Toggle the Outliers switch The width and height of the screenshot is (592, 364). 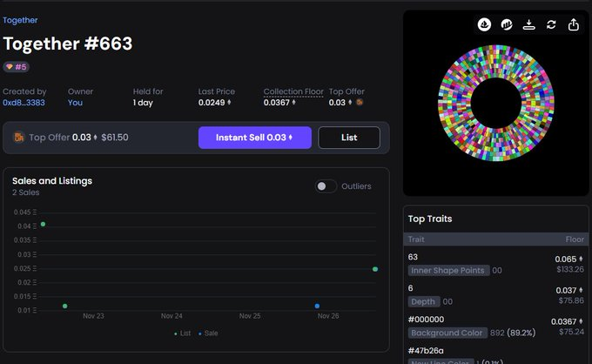coord(326,186)
